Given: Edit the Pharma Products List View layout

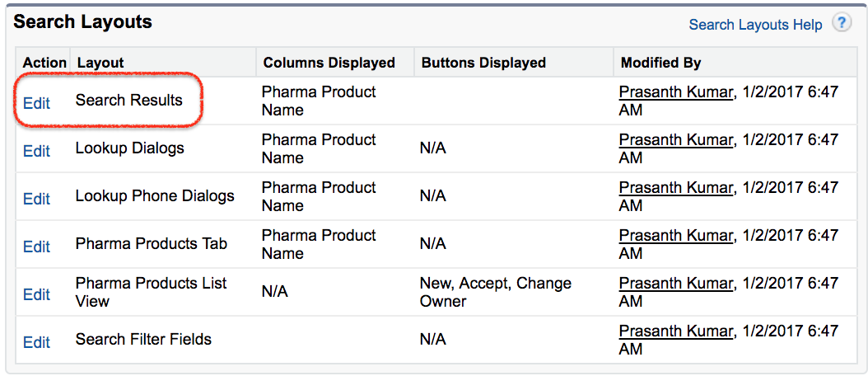Looking at the screenshot, I should 36,294.
